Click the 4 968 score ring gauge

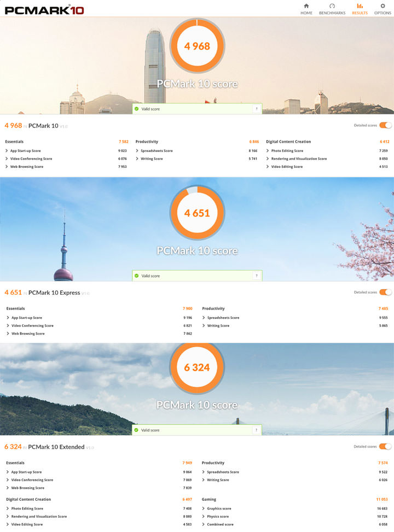click(197, 46)
